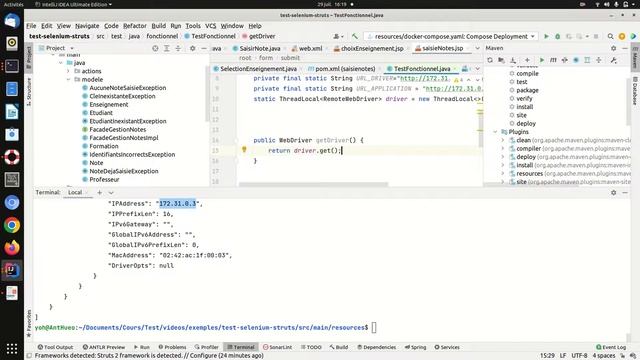Reload Maven projects icon
Image resolution: width=640 pixels, height=360 pixels.
point(490,60)
